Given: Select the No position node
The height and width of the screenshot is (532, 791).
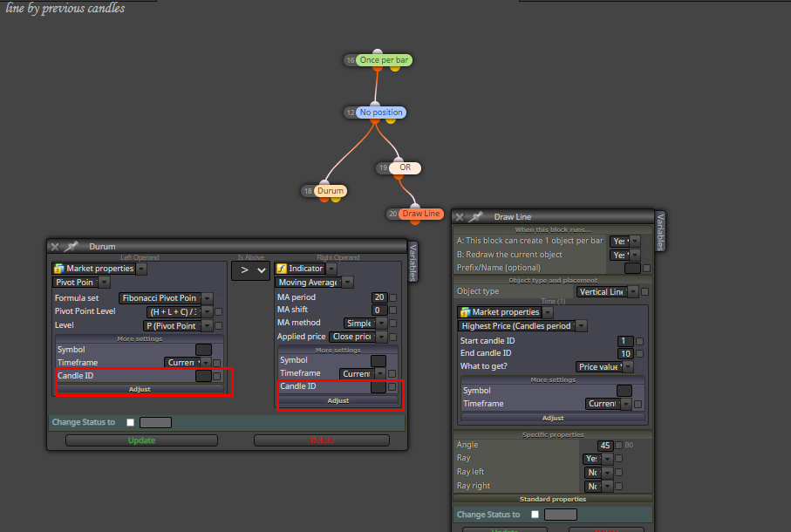Looking at the screenshot, I should (x=381, y=112).
